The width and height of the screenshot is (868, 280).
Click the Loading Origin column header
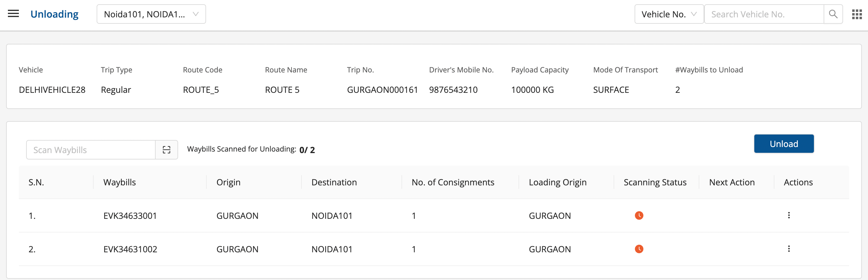tap(557, 182)
